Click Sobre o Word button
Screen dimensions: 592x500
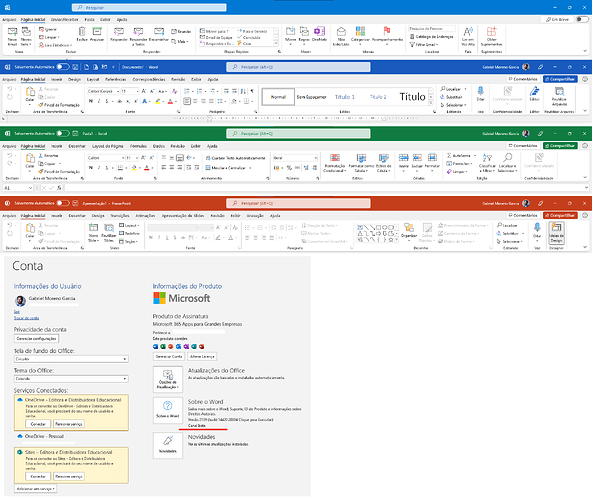168,411
